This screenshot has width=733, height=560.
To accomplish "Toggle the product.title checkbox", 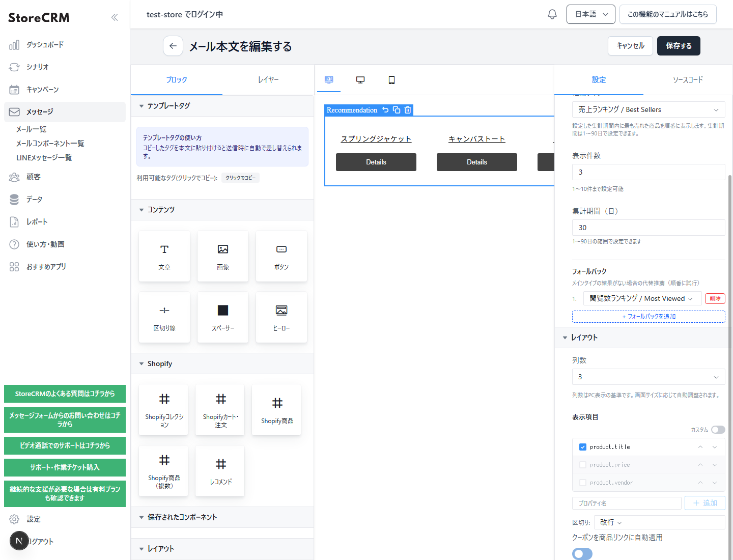I will pos(583,447).
